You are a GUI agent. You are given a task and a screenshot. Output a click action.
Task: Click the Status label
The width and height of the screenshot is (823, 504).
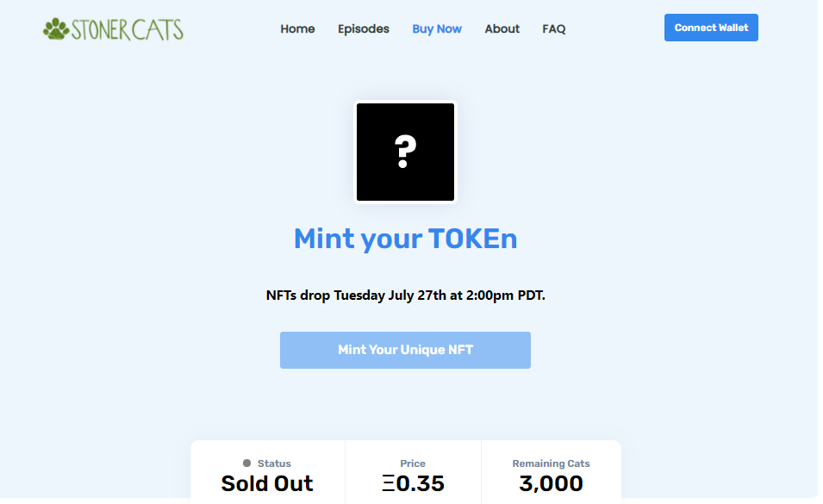click(x=274, y=464)
